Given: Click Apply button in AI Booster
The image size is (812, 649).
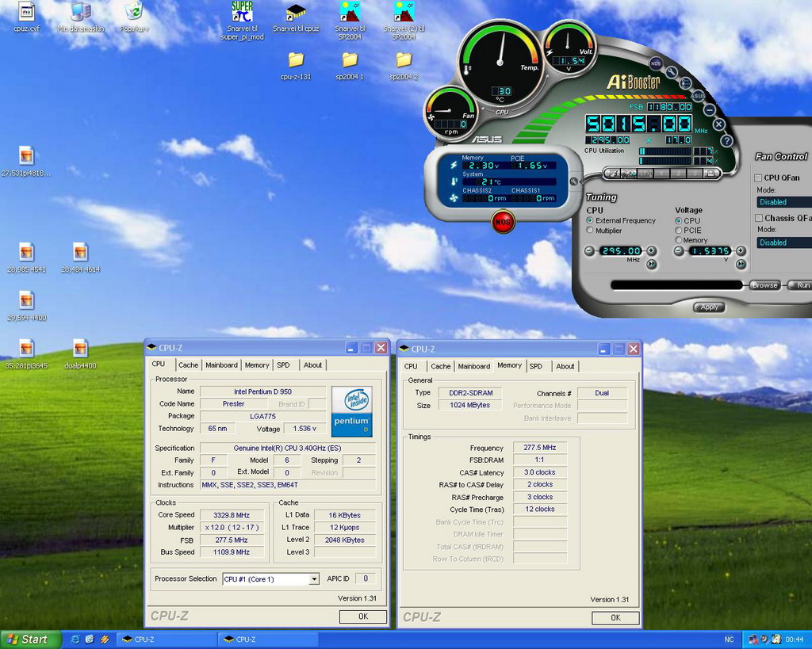Looking at the screenshot, I should pyautogui.click(x=710, y=307).
